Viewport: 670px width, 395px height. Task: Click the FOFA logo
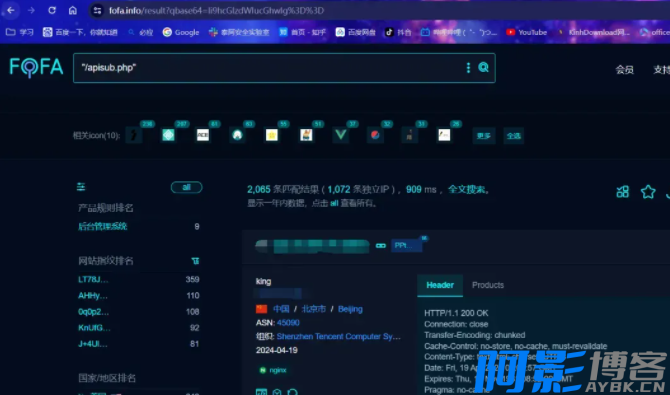36,68
